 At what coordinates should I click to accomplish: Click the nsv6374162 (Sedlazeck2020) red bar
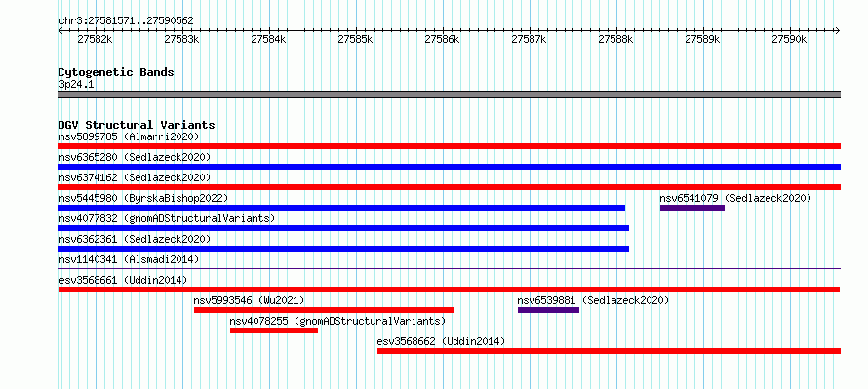[x=449, y=187]
